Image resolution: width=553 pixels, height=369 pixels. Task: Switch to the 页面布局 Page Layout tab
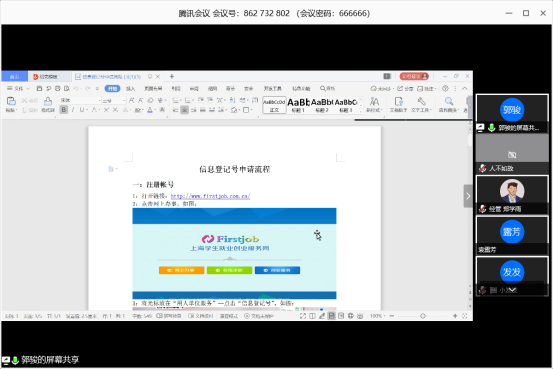click(x=153, y=88)
